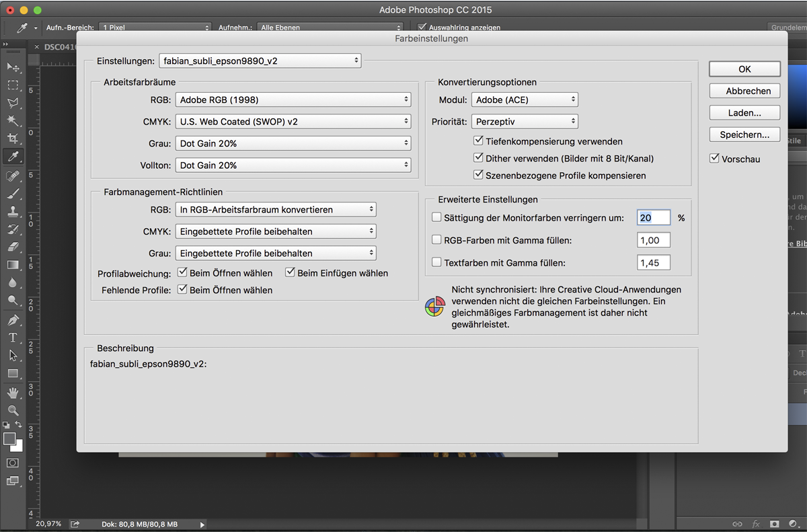
Task: Enable Sättigung der Monitorfarben verringern
Action: (x=436, y=217)
